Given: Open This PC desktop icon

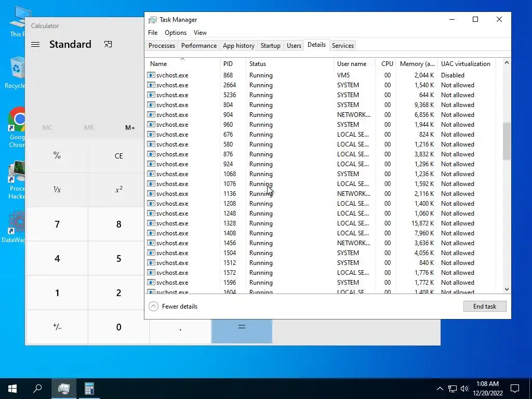Looking at the screenshot, I should 17,21.
